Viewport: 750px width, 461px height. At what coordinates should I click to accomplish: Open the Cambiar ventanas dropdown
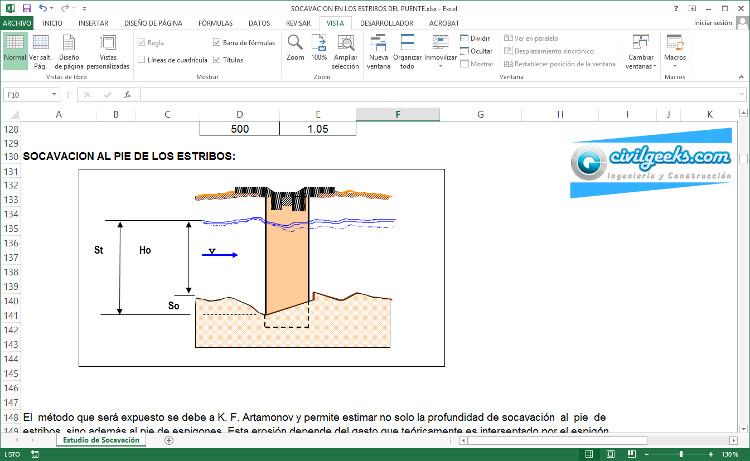(x=640, y=50)
